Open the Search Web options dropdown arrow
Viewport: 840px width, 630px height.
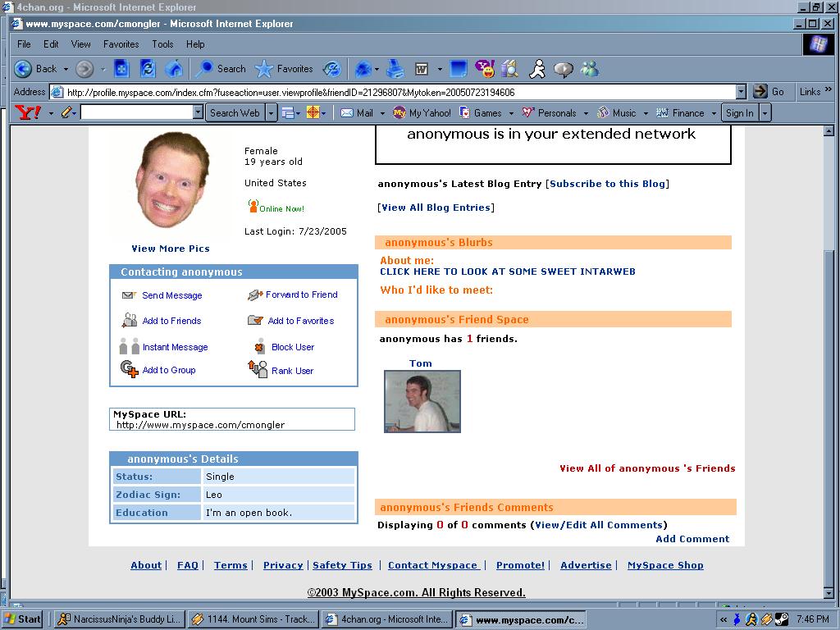point(271,113)
